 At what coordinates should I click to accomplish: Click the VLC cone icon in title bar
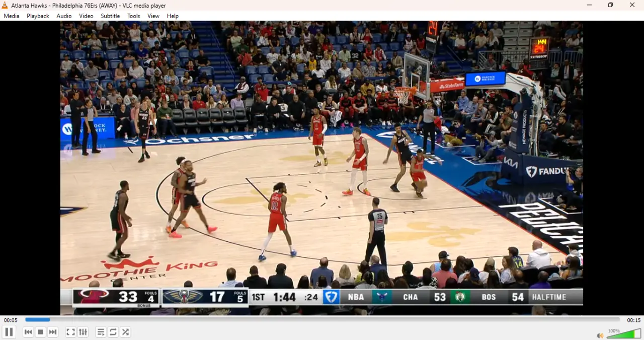pyautogui.click(x=5, y=6)
